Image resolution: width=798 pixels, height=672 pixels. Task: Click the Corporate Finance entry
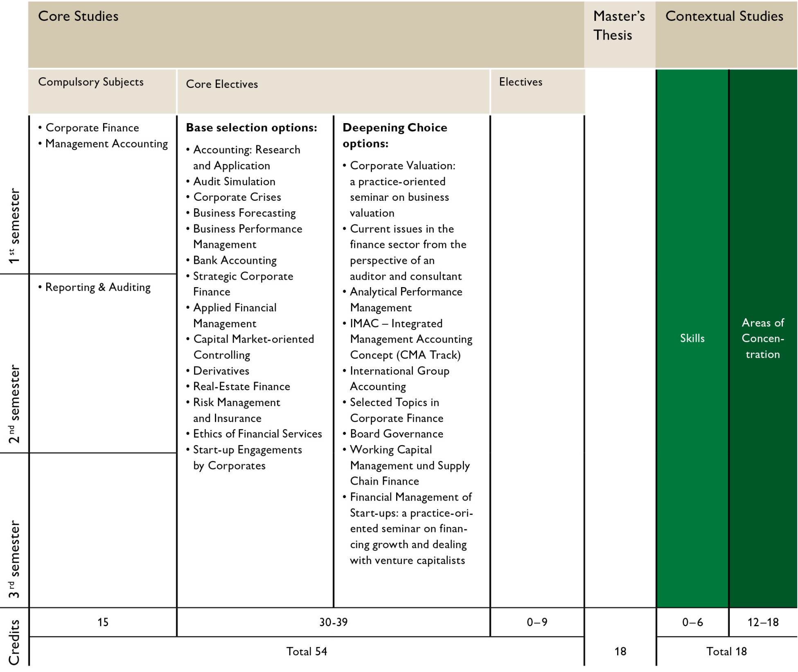point(92,128)
